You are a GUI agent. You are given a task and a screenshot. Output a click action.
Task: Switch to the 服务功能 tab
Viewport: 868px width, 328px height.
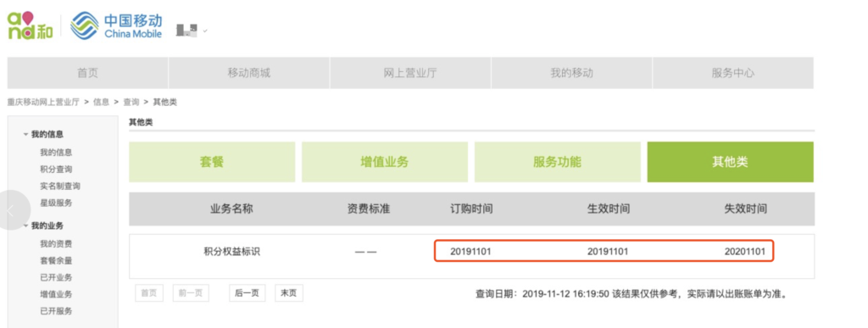tap(558, 162)
